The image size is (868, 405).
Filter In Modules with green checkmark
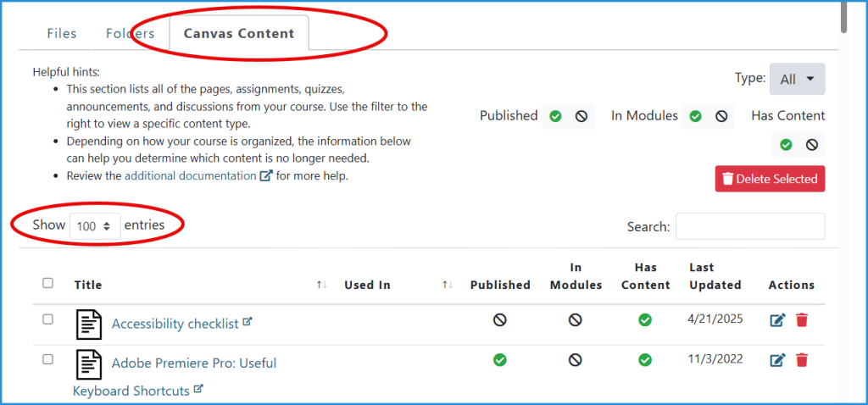(x=695, y=116)
